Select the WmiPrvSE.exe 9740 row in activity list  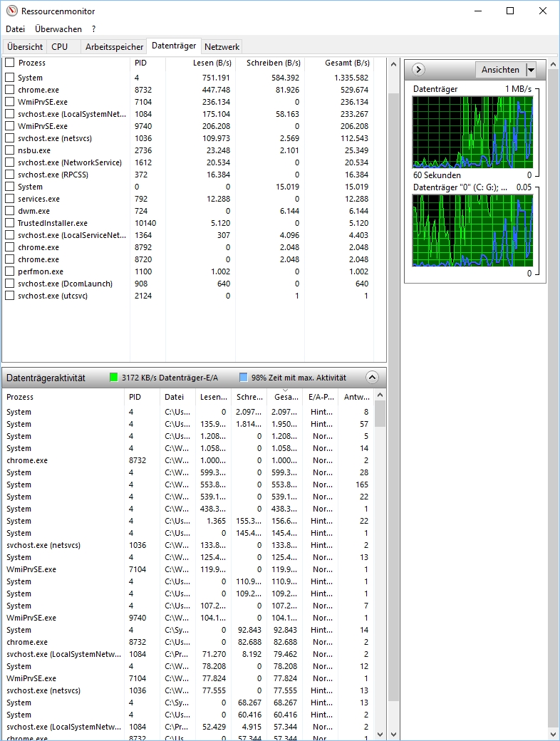tap(187, 618)
